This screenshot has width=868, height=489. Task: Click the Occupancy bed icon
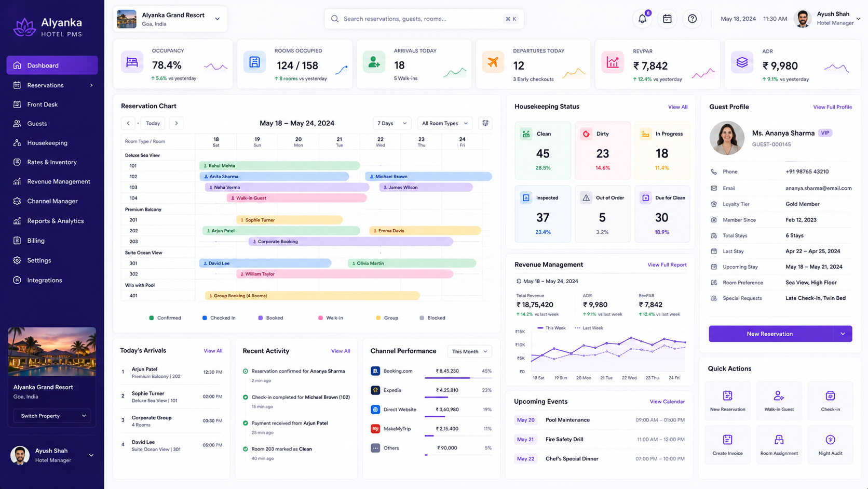pos(132,62)
